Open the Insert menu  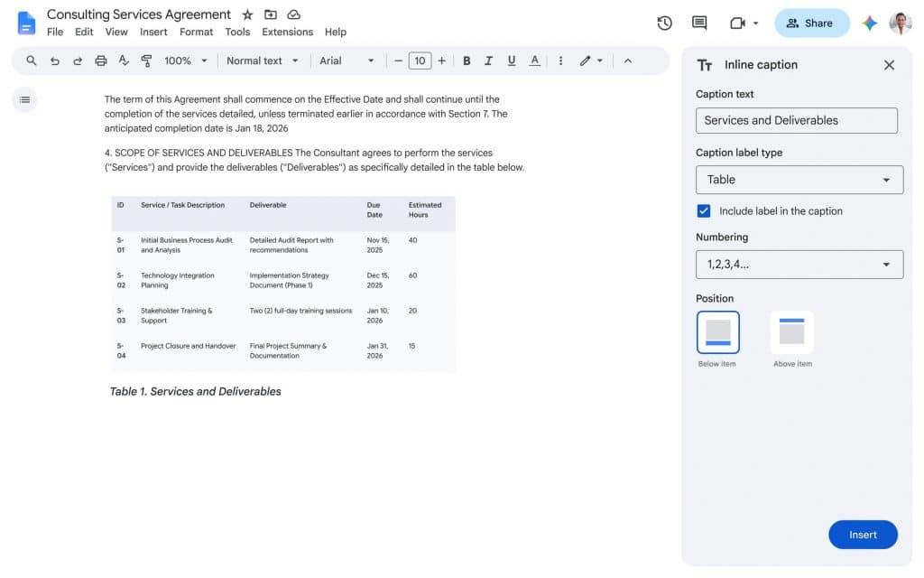tap(153, 32)
